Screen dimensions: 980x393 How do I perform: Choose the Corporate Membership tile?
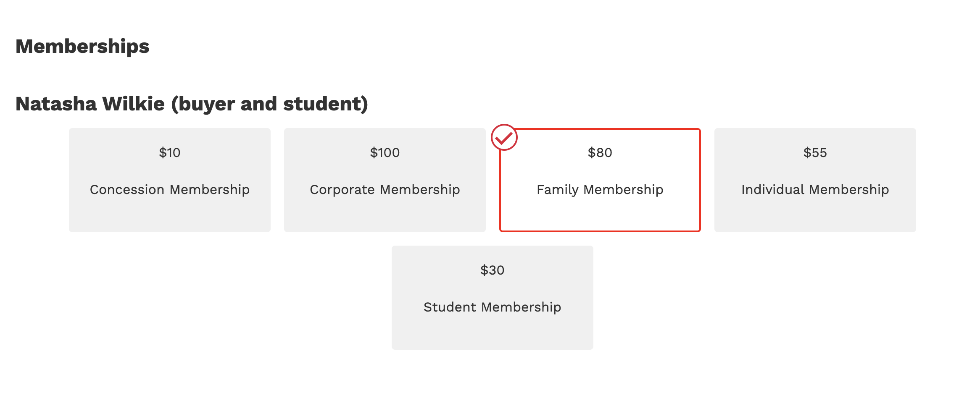(x=385, y=210)
